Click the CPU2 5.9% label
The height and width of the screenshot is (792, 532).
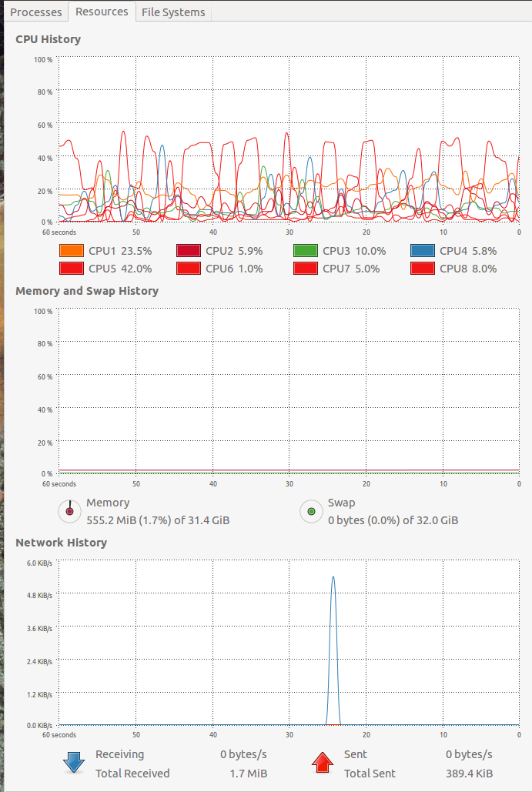234,251
